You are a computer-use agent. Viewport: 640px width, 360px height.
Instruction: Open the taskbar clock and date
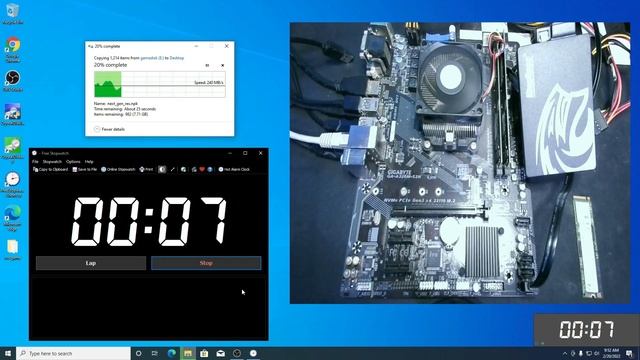pos(611,353)
